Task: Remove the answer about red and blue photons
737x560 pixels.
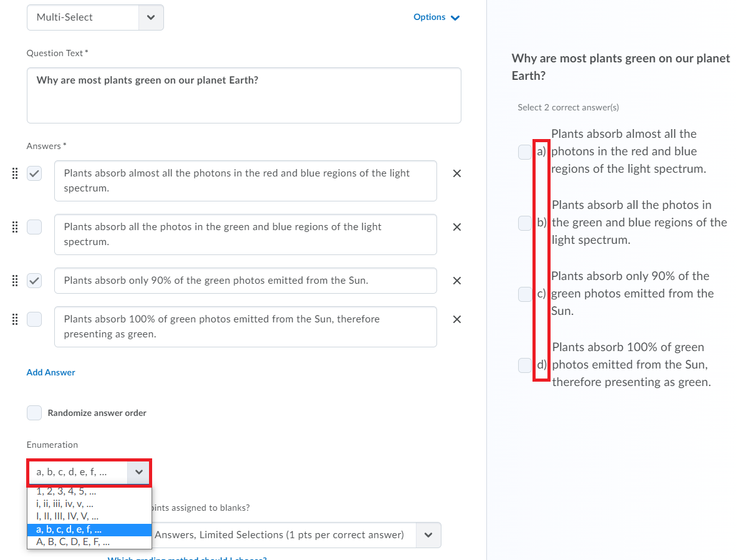Action: [x=456, y=173]
